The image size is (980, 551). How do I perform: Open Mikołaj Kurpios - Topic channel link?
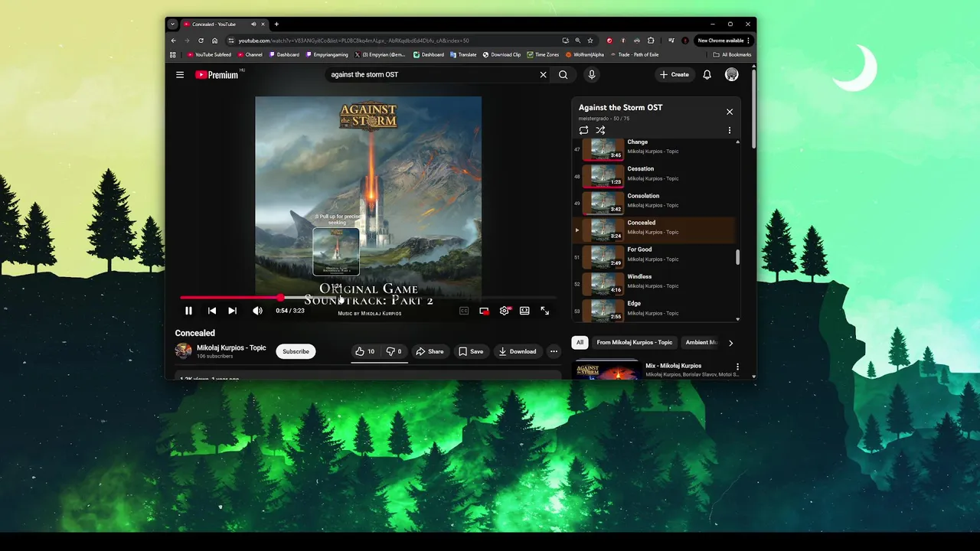pyautogui.click(x=231, y=347)
